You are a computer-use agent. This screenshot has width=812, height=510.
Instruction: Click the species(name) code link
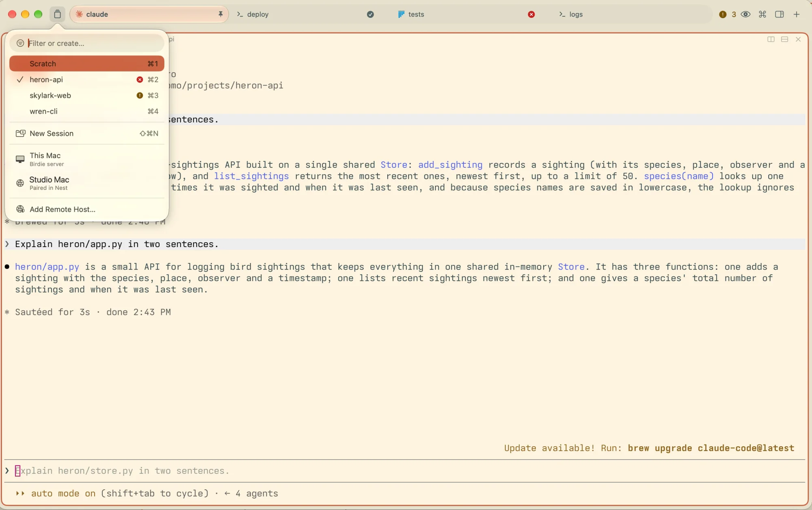coord(679,176)
